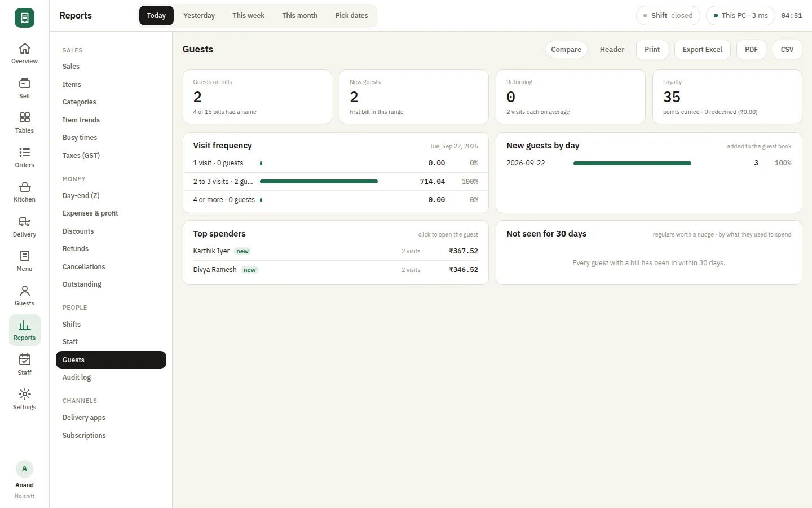
Task: Click the Print button
Action: pos(652,50)
